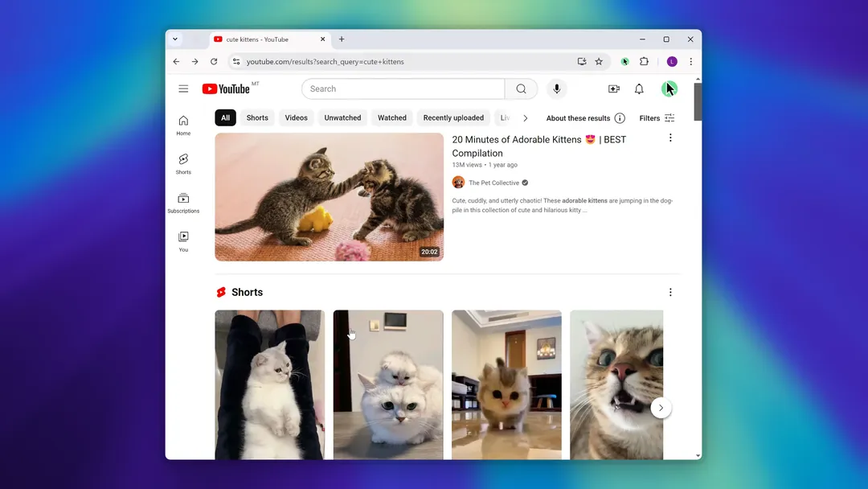
Task: Go to Shorts in the sidebar
Action: (x=183, y=163)
